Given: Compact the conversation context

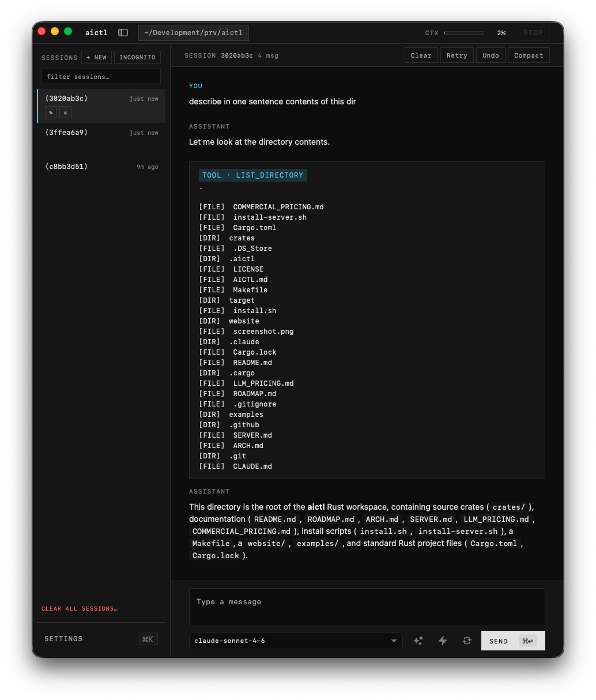Looking at the screenshot, I should point(529,55).
